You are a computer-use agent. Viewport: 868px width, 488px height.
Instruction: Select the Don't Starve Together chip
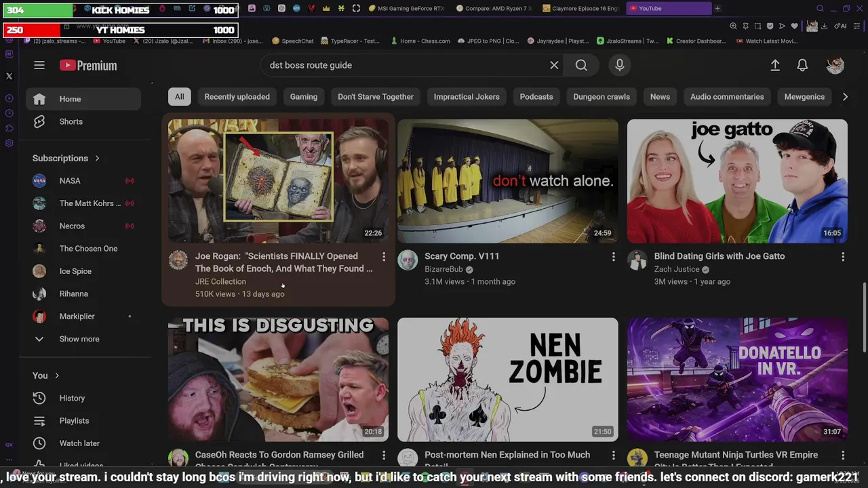376,97
